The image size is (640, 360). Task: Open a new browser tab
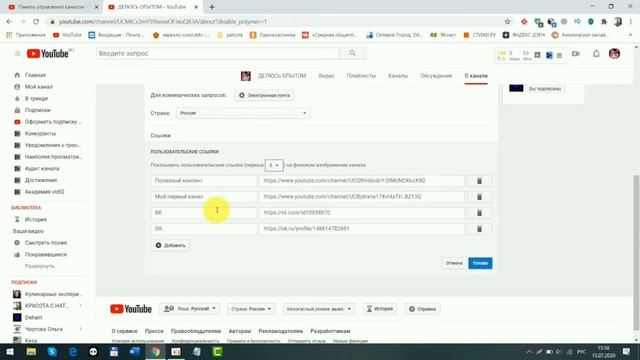coord(212,7)
